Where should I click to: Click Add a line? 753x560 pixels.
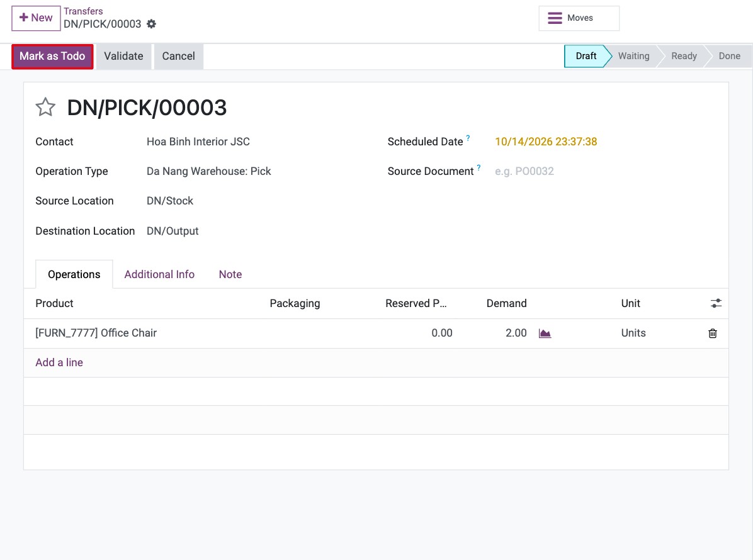(x=59, y=362)
